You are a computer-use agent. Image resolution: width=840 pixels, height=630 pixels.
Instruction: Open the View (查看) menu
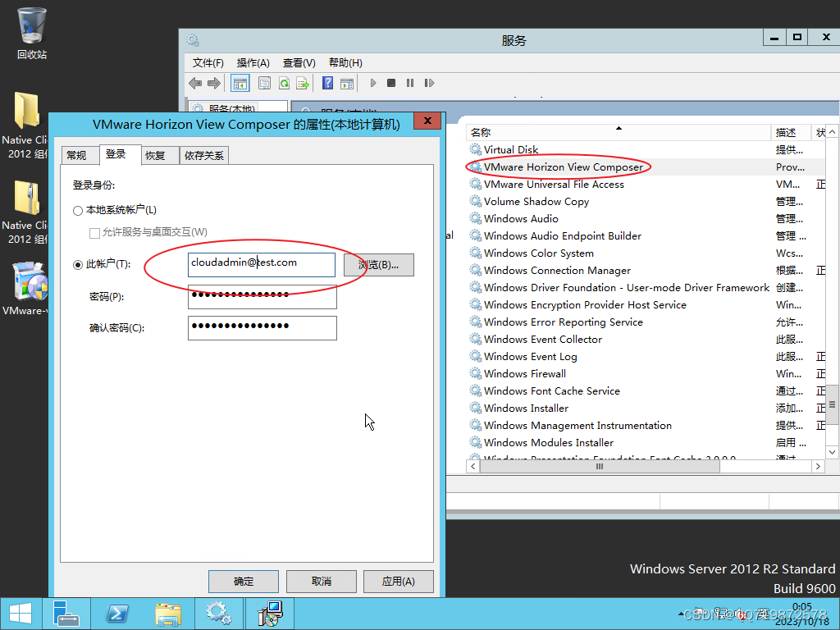299,63
